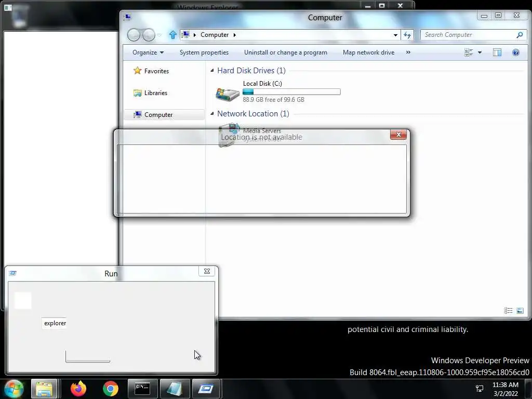Viewport: 532px width, 399px height.
Task: Switch to large thumbnails view at bottom right
Action: point(520,311)
